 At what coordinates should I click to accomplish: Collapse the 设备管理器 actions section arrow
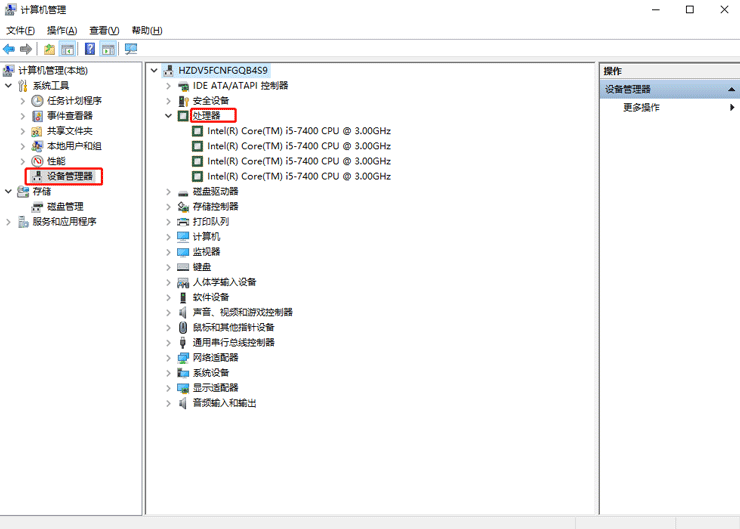tap(732, 89)
